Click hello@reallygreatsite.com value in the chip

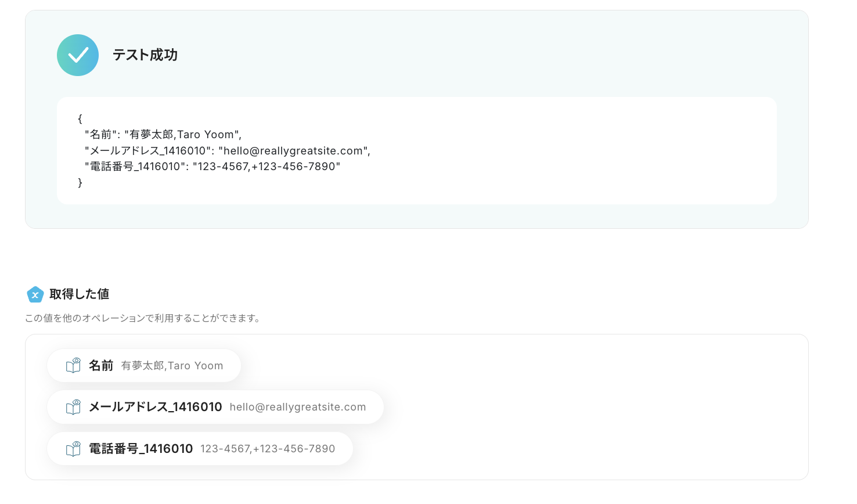[297, 407]
